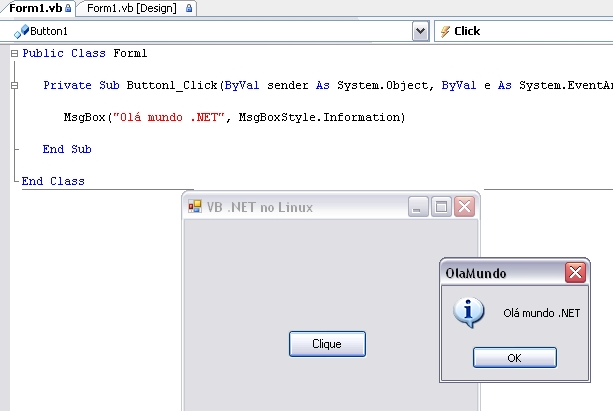Close the VB .NET no Linux form
Screen dimensions: 613x411
click(x=464, y=206)
